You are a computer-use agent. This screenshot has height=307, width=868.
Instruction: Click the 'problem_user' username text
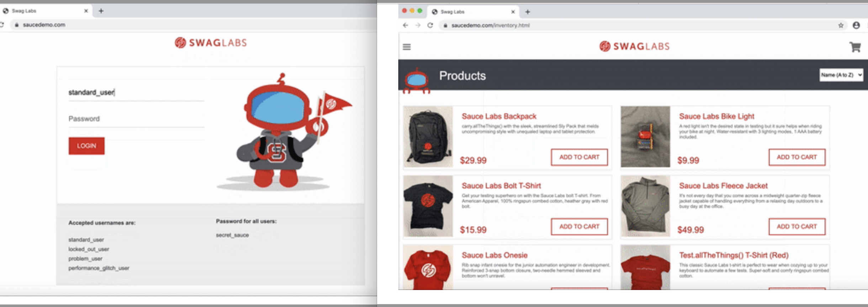85,259
